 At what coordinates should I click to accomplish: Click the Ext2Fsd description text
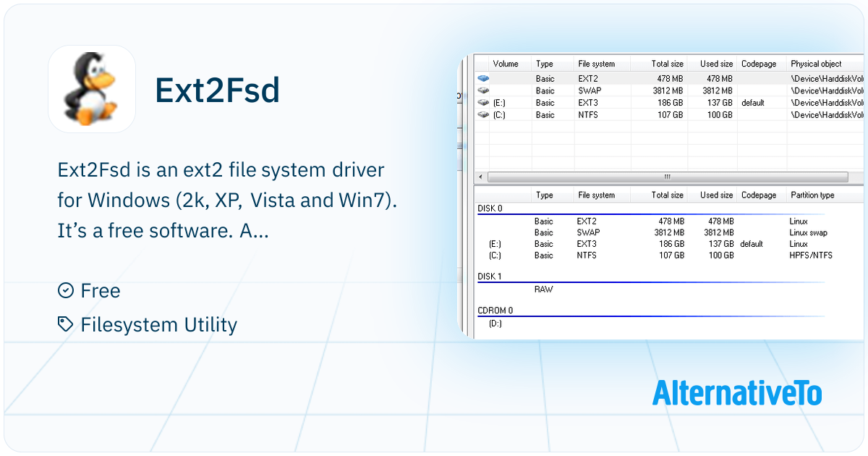227,200
